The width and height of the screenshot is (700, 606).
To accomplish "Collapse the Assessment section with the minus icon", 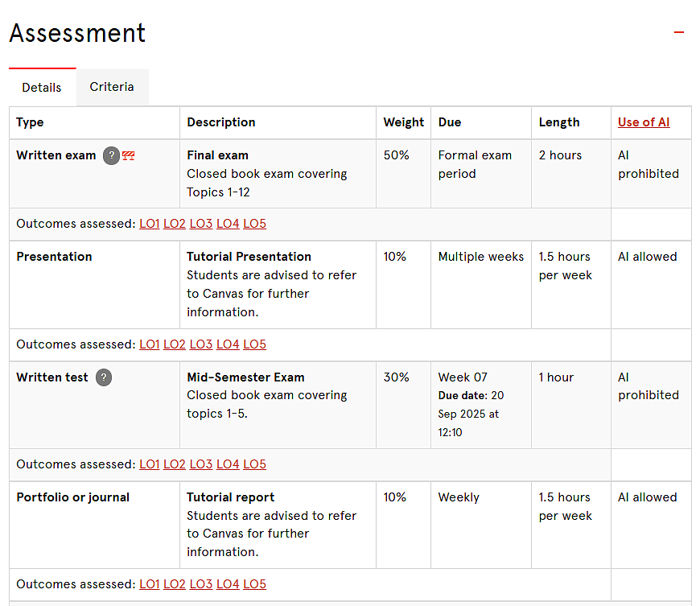I will [x=678, y=32].
